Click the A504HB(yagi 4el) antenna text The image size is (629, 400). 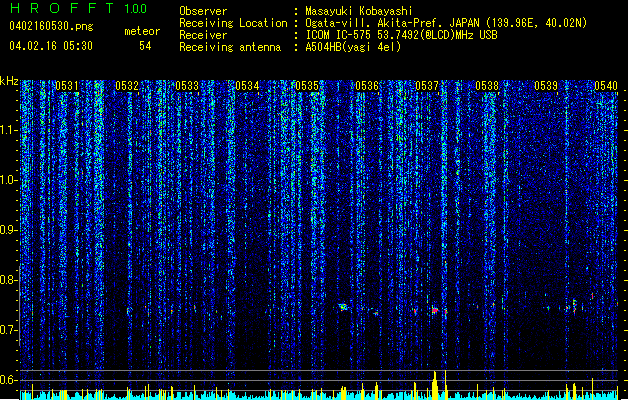click(x=353, y=47)
